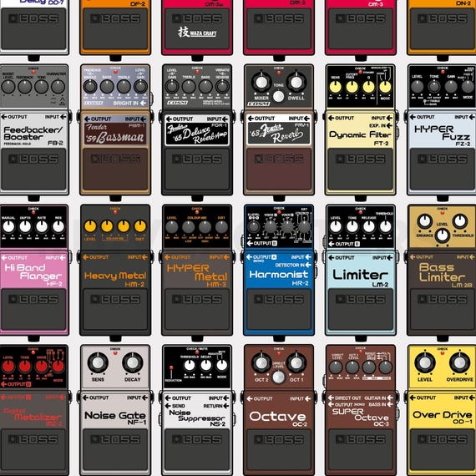Click the CHECK LED on Over Drive OD-1

coord(443,353)
